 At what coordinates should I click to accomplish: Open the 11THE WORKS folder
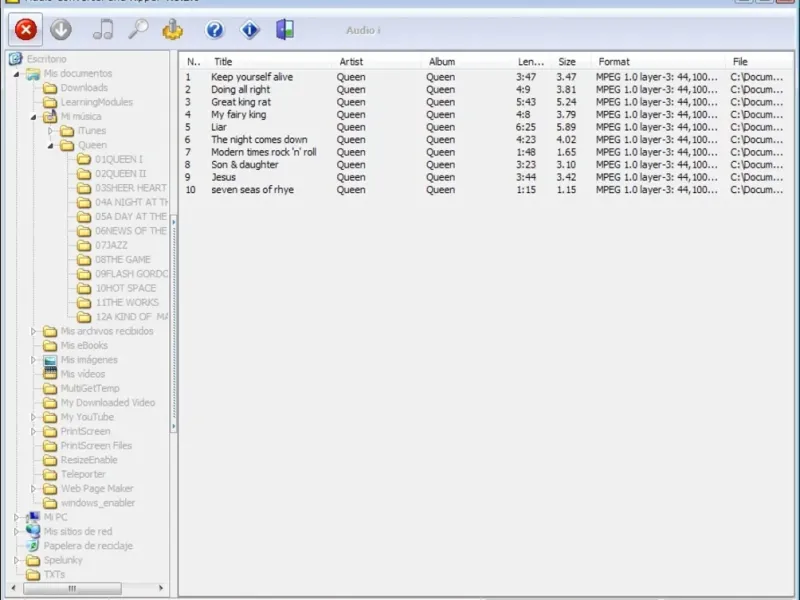click(117, 302)
